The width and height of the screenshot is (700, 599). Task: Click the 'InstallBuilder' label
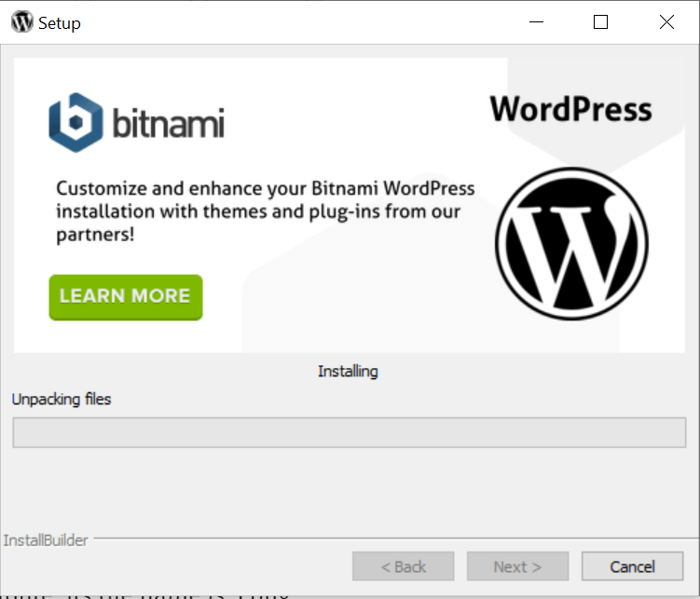46,540
